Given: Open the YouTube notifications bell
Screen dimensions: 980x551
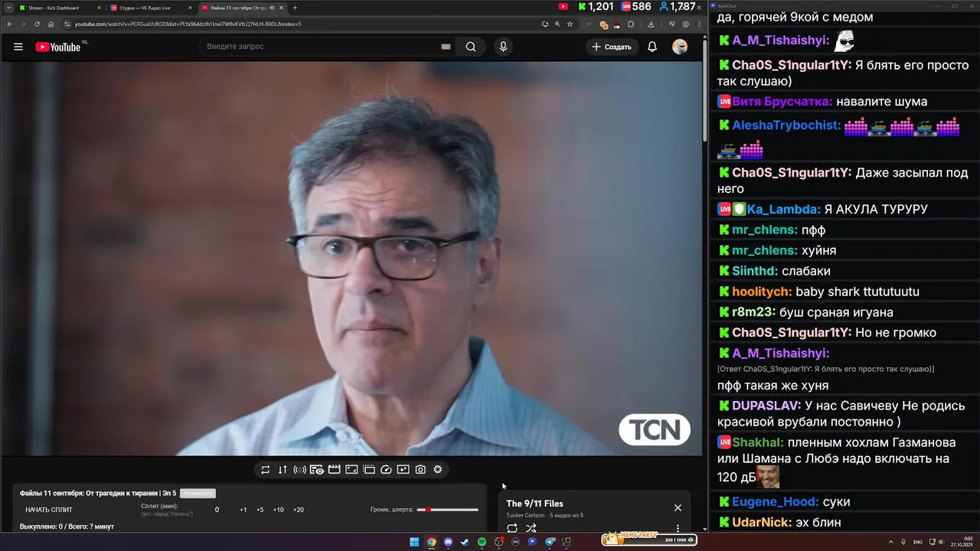Looking at the screenshot, I should (652, 47).
